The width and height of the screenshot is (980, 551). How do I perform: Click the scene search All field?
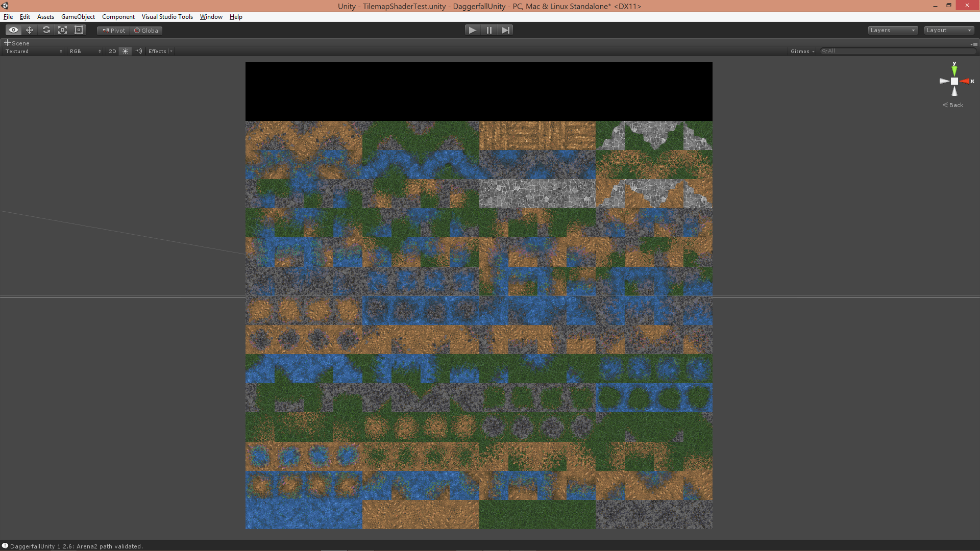898,51
